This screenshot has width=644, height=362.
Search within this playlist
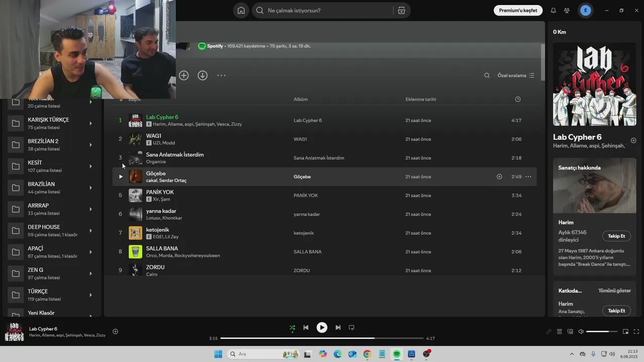pos(487,75)
